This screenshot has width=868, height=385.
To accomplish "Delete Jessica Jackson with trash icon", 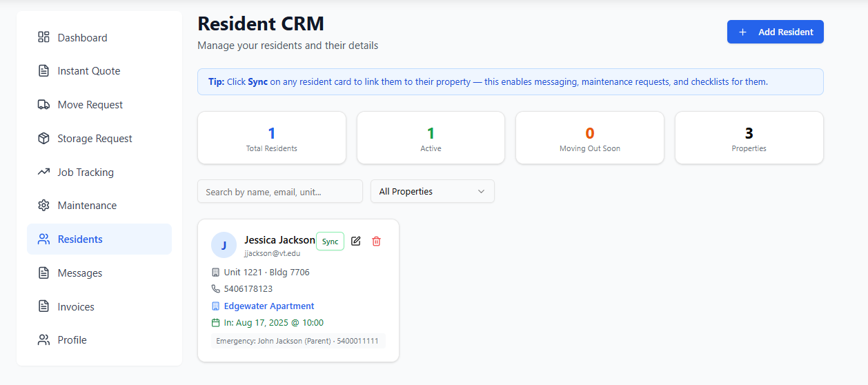I will (376, 241).
